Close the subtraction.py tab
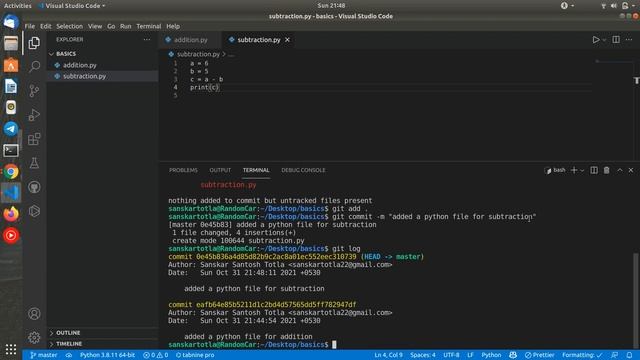 (x=287, y=40)
